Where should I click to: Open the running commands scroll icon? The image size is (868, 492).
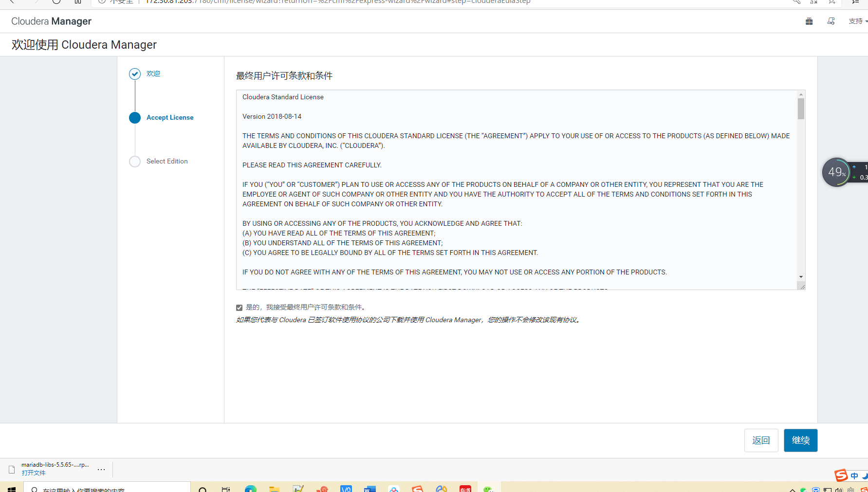831,21
